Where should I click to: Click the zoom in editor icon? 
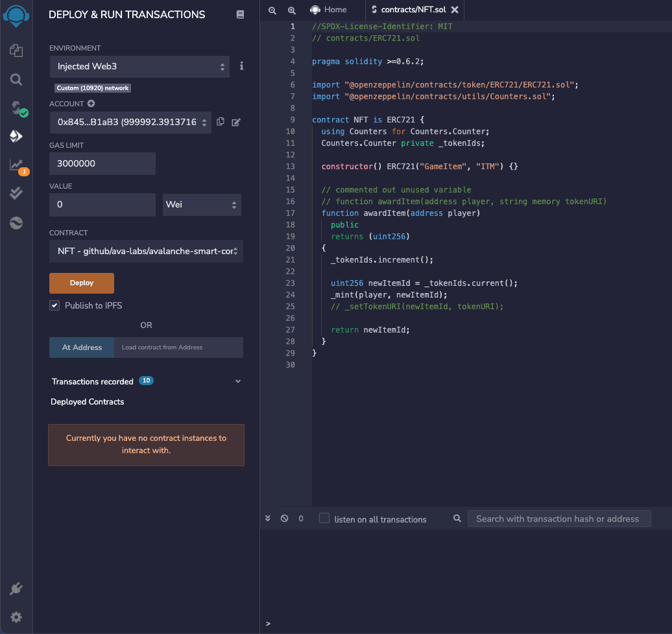(x=292, y=10)
